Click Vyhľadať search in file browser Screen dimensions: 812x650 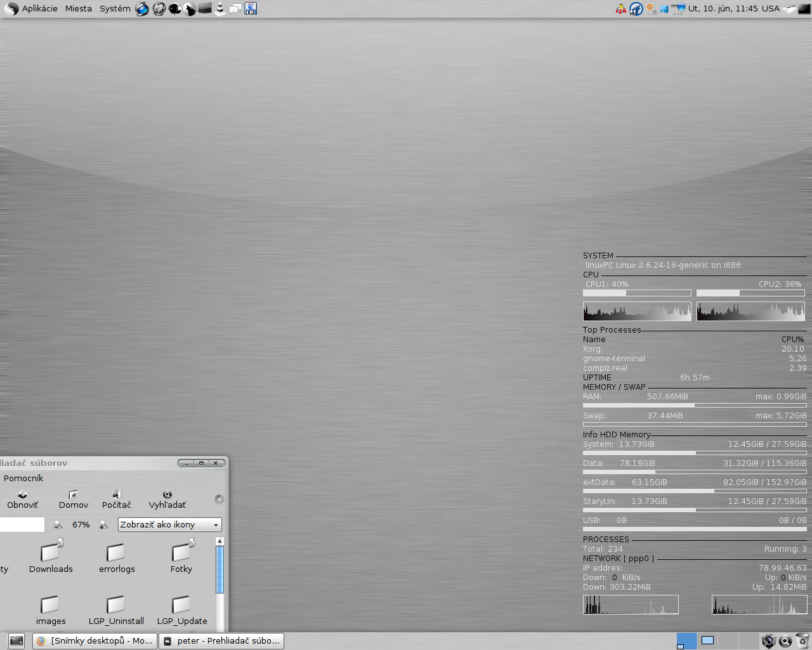point(167,500)
